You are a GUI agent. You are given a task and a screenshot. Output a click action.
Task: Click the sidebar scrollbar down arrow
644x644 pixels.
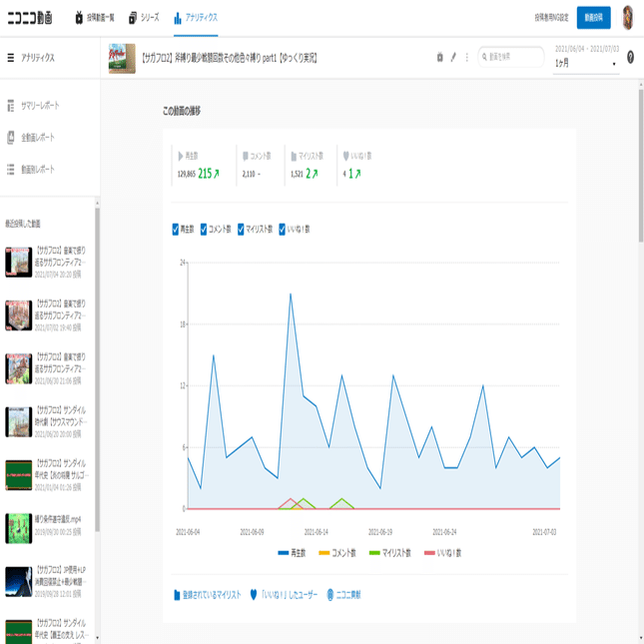(97, 638)
